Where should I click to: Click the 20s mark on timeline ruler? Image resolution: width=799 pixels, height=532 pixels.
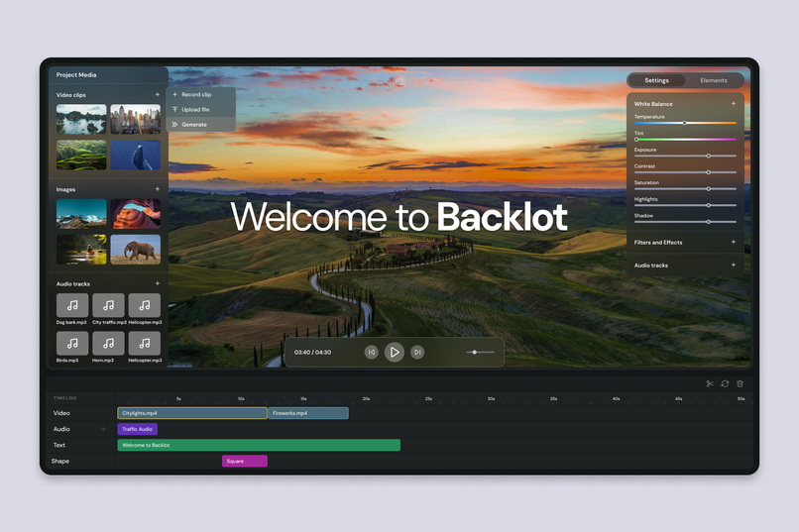pyautogui.click(x=366, y=398)
